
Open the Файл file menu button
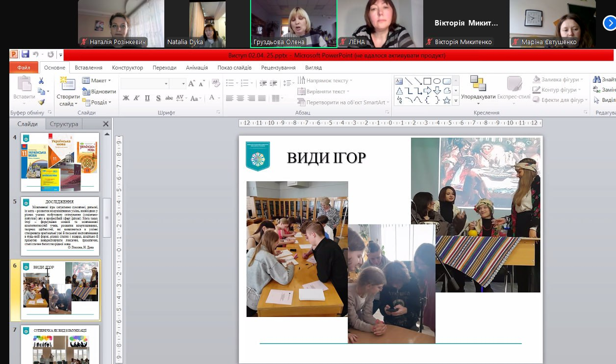[24, 68]
